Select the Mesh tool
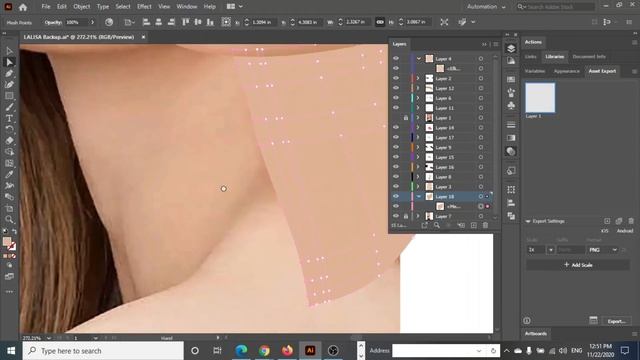 point(9,163)
